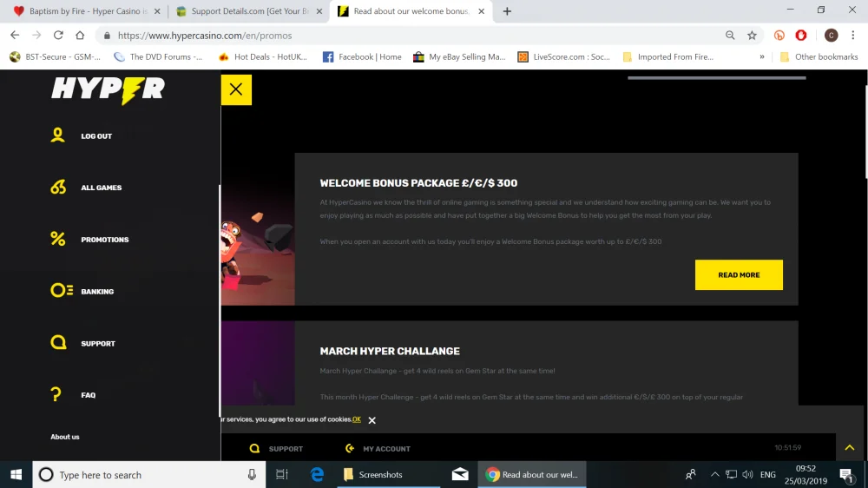The height and width of the screenshot is (488, 868).
Task: Open Promotions from the sidebar
Action: pyautogui.click(x=105, y=240)
